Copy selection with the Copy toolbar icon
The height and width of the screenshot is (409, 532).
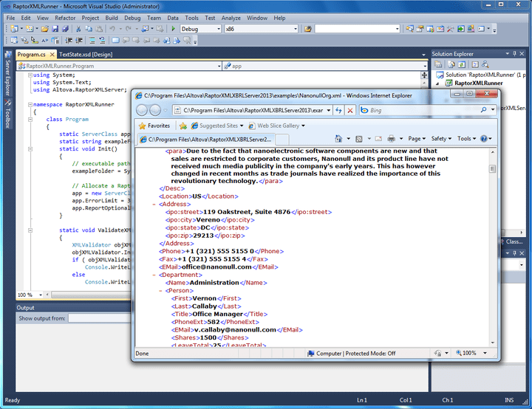89,30
